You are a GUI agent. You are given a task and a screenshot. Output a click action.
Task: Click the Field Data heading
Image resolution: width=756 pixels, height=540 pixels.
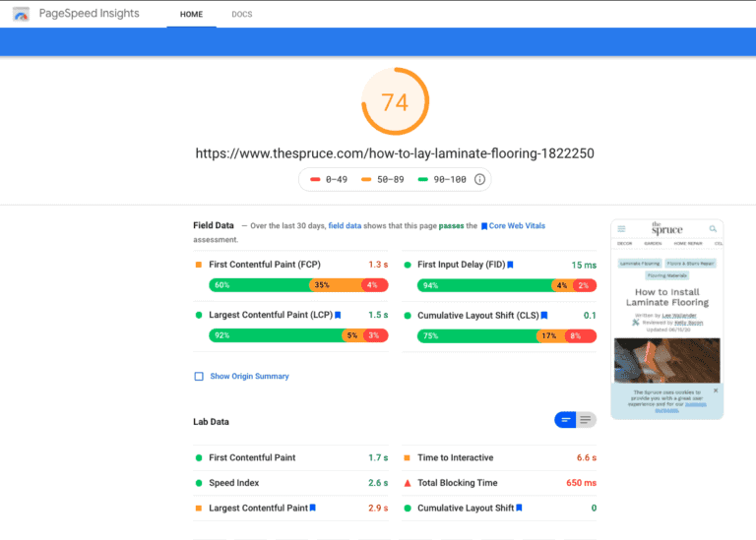point(213,225)
